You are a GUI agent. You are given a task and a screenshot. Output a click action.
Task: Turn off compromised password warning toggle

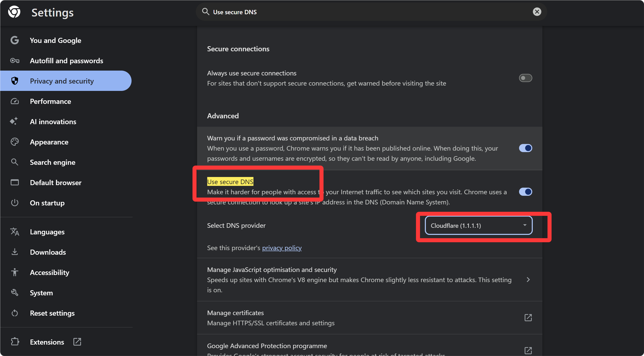525,148
